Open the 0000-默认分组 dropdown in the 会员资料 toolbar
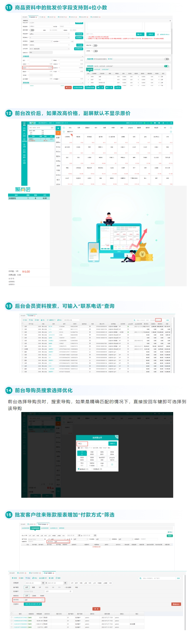The image size is (191, 644). point(72,320)
